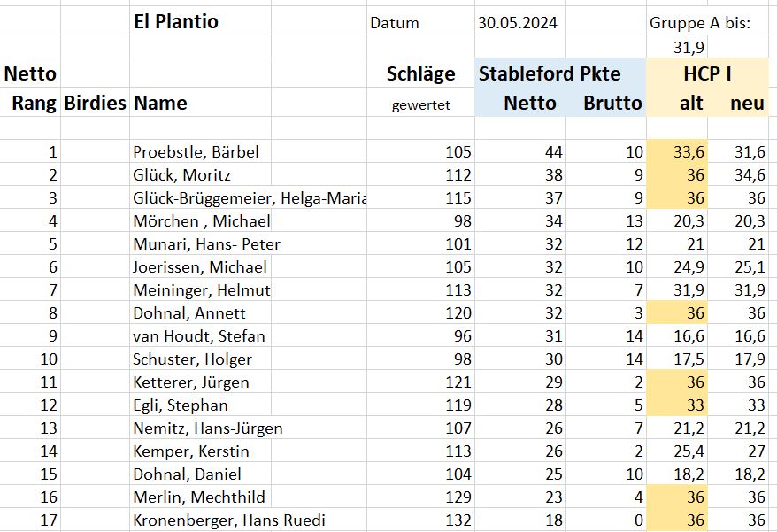Select Merlin, Mechthild strokes 129
This screenshot has height=532, width=777.
pyautogui.click(x=420, y=497)
